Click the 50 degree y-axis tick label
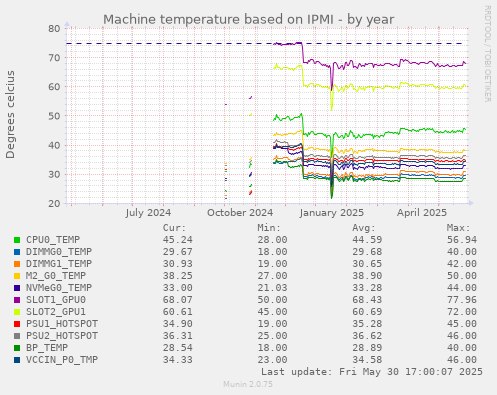 click(x=54, y=116)
